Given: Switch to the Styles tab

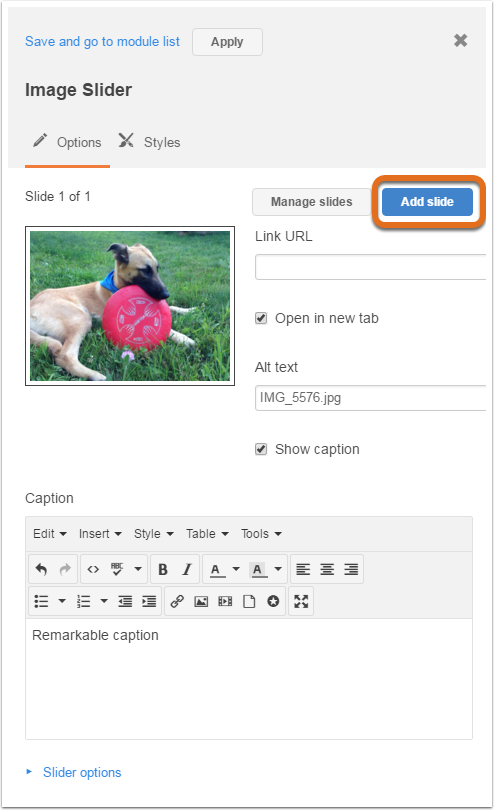Looking at the screenshot, I should click(150, 142).
